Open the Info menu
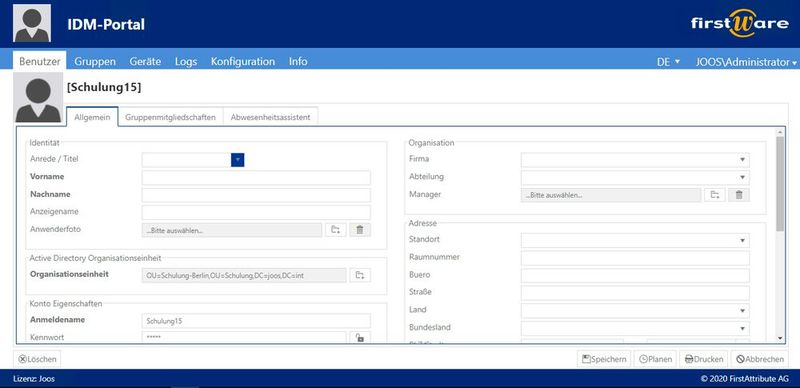Viewport: 800px width, 388px height. [x=298, y=62]
